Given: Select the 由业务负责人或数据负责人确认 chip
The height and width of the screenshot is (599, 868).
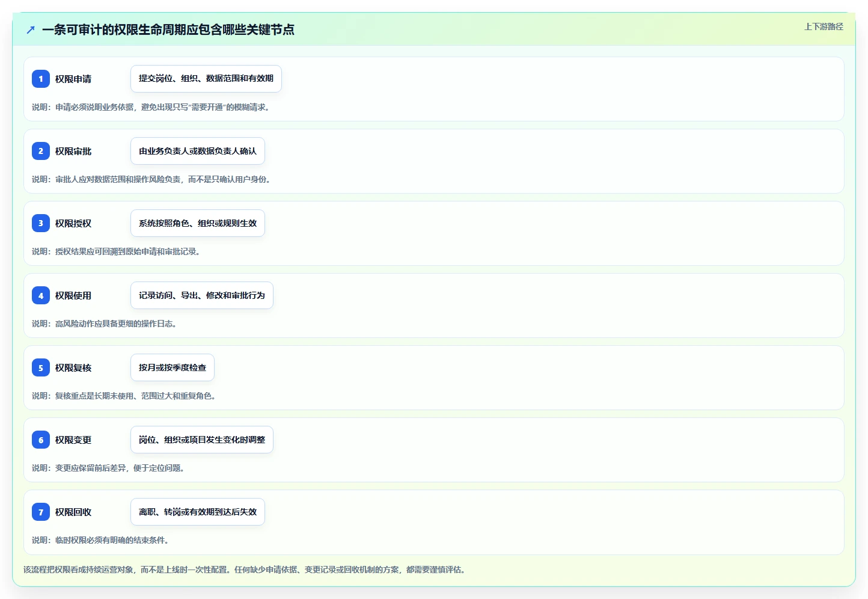Looking at the screenshot, I should click(198, 151).
